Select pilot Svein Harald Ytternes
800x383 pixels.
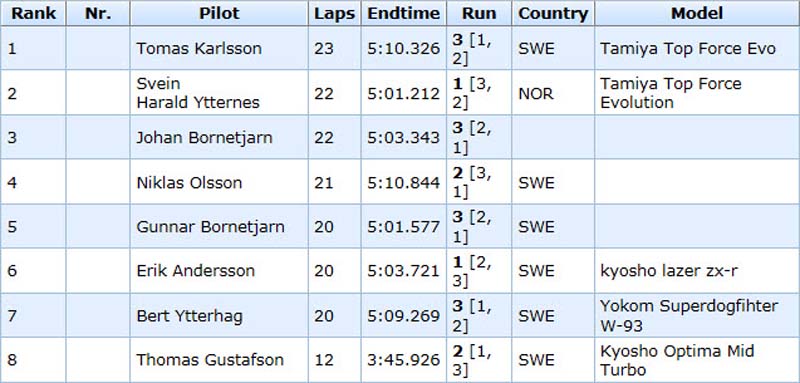click(198, 93)
